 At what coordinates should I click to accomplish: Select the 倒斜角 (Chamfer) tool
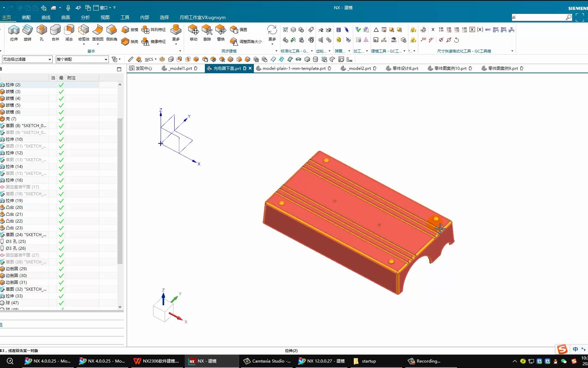click(x=112, y=33)
